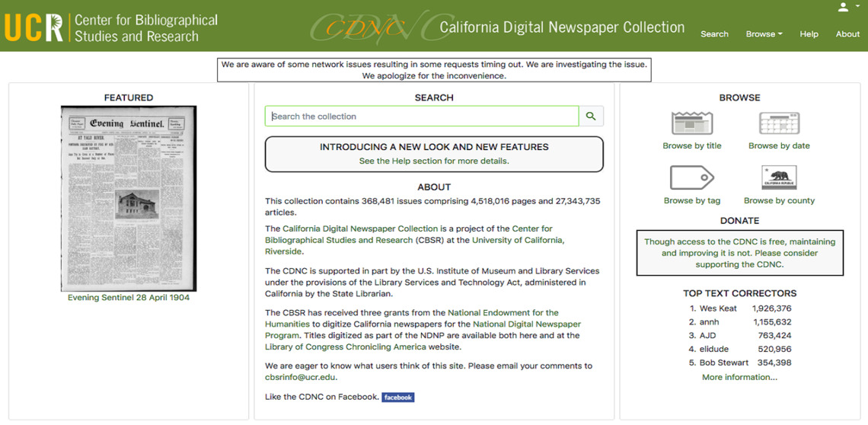This screenshot has width=868, height=425.
Task: Click the magnifying glass search button
Action: pyautogui.click(x=591, y=117)
